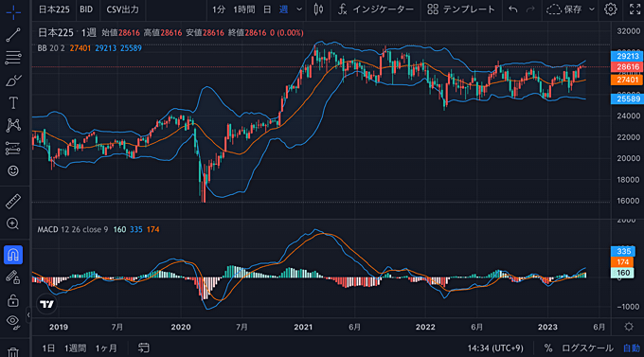Click the 27401 BB basis price label
The height and width of the screenshot is (357, 644).
coord(627,80)
